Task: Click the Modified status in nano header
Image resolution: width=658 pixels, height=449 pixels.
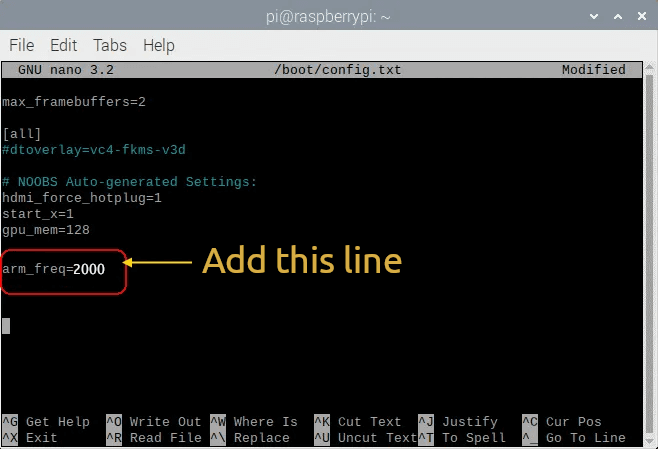Action: point(593,70)
